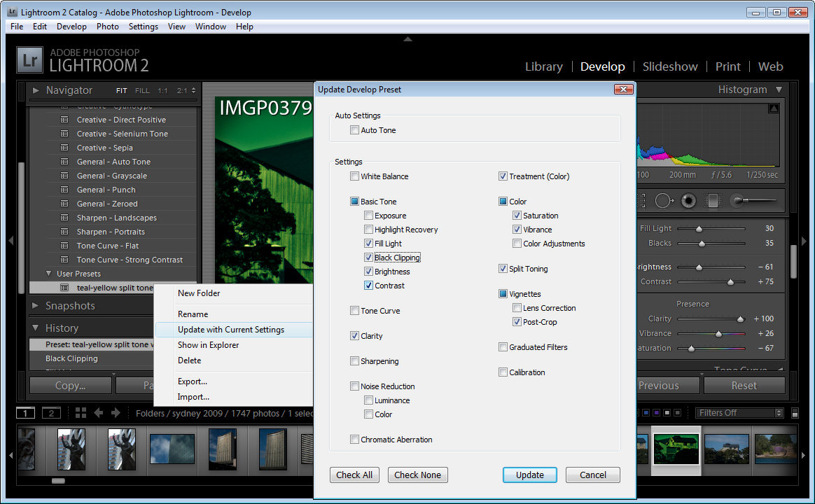815x504 pixels.
Task: Confirm with the Update button
Action: pos(529,475)
